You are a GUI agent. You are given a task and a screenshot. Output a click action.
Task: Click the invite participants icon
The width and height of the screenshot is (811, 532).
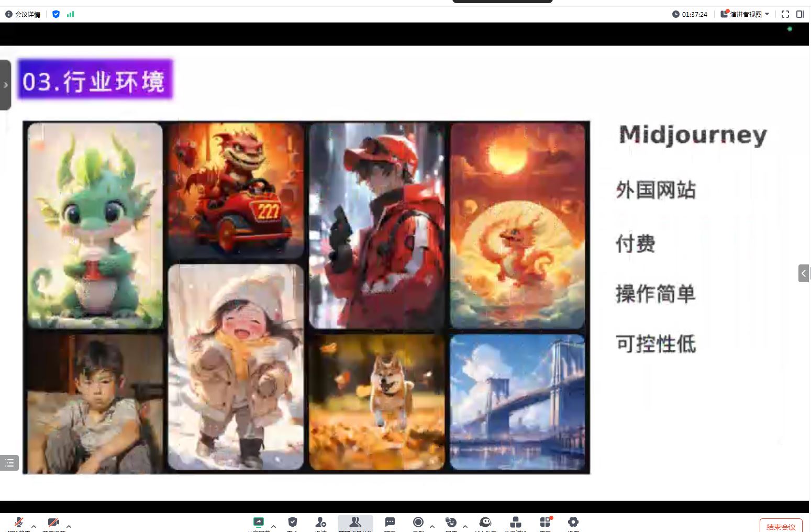(x=320, y=523)
